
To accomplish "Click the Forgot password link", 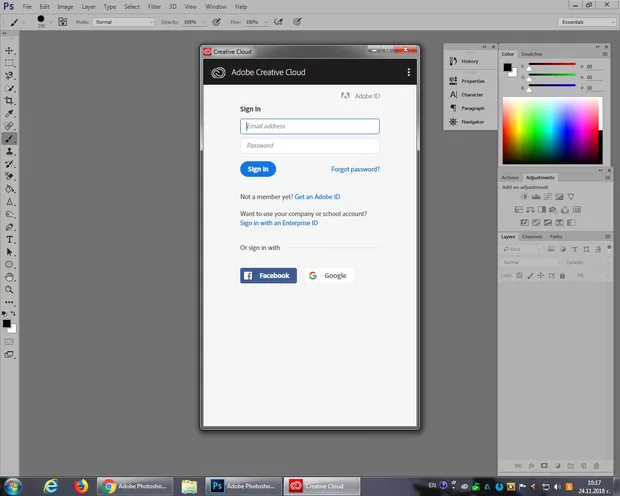I will coord(355,170).
